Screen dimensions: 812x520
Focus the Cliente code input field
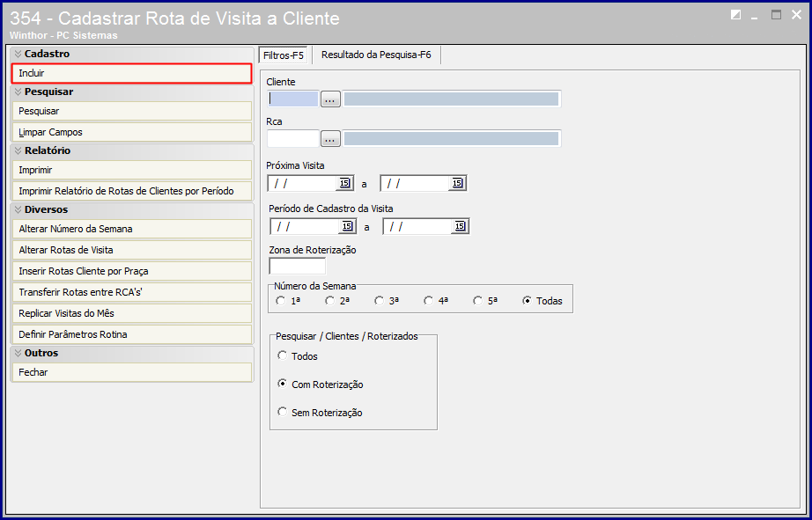click(292, 99)
